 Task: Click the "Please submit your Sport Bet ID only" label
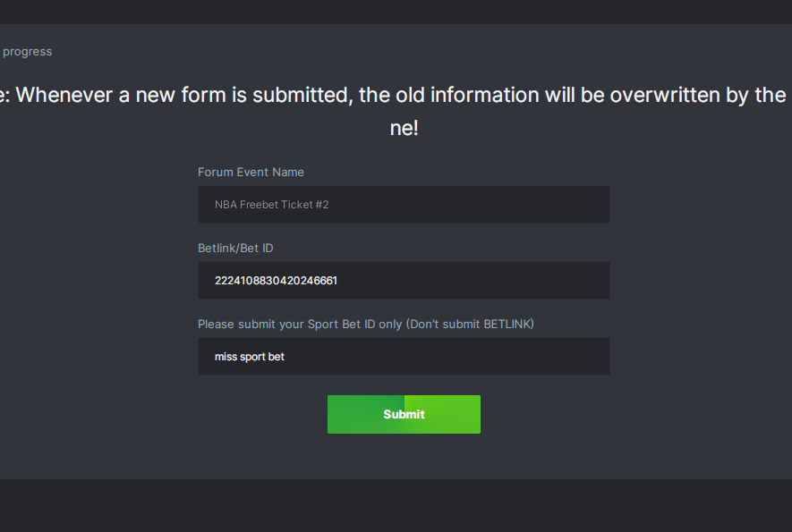(x=300, y=324)
